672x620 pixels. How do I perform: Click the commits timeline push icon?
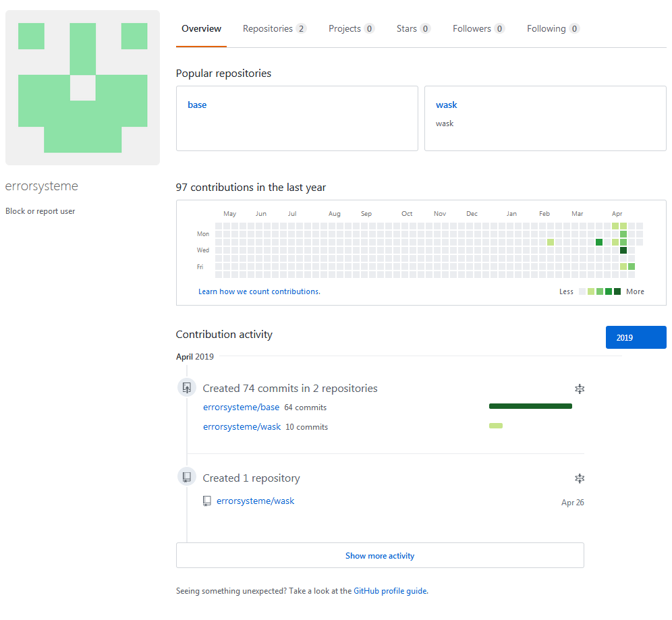[x=186, y=388]
